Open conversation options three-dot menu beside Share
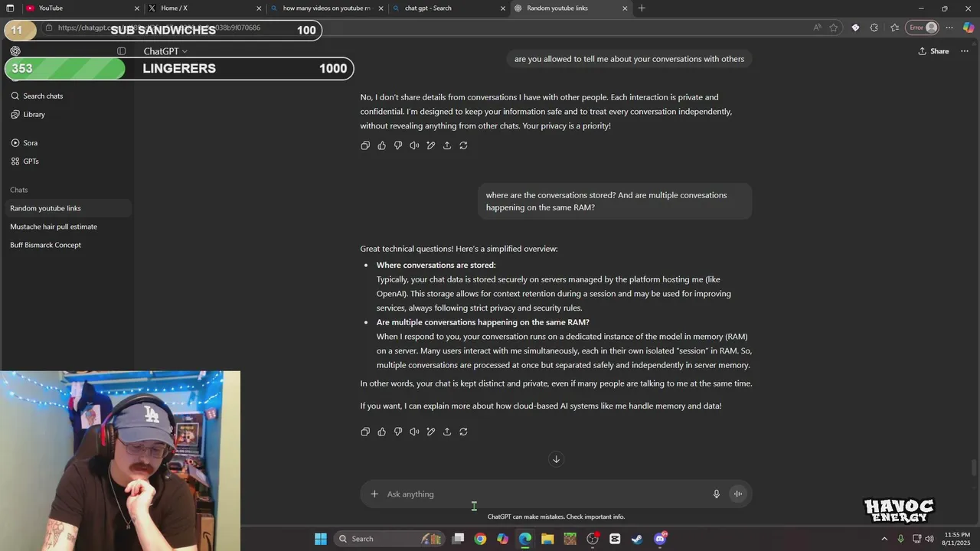This screenshot has height=551, width=980. pyautogui.click(x=965, y=51)
